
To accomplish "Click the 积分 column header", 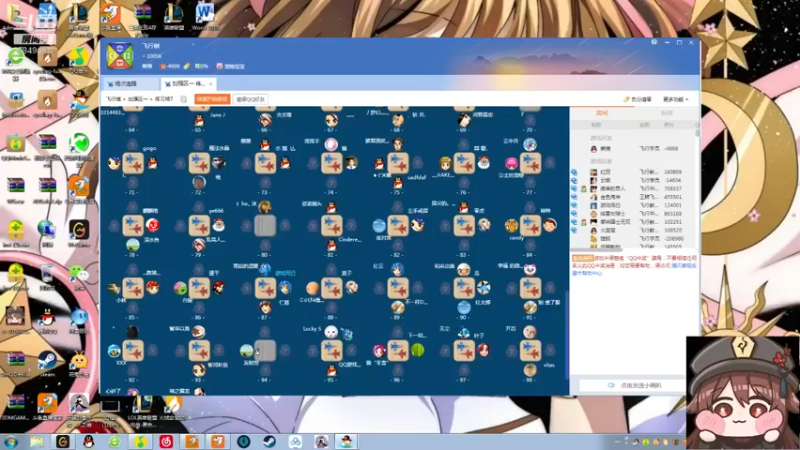I will (x=669, y=125).
